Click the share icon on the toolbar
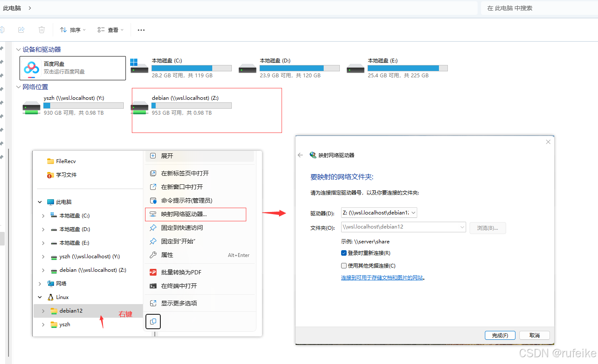The width and height of the screenshot is (598, 364). (x=21, y=30)
